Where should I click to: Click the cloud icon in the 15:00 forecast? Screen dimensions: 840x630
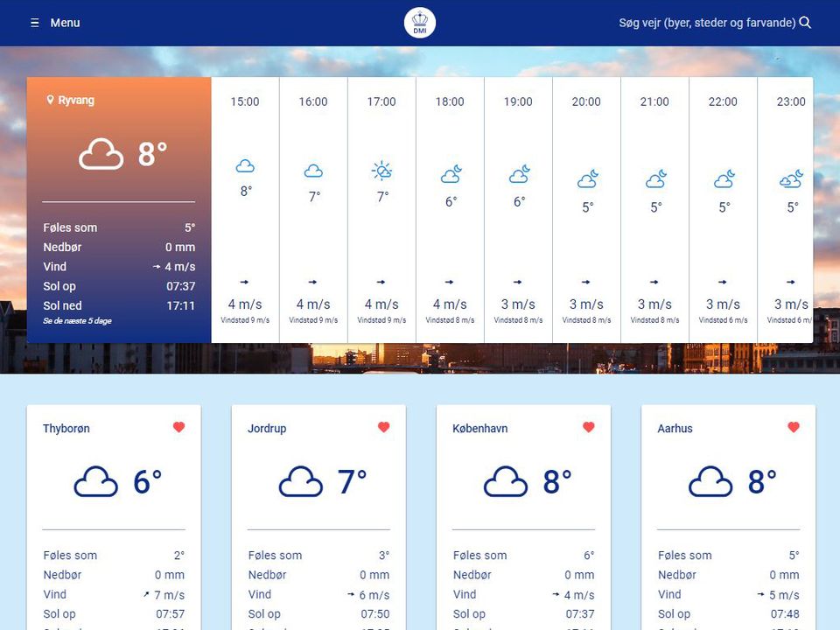coord(245,166)
